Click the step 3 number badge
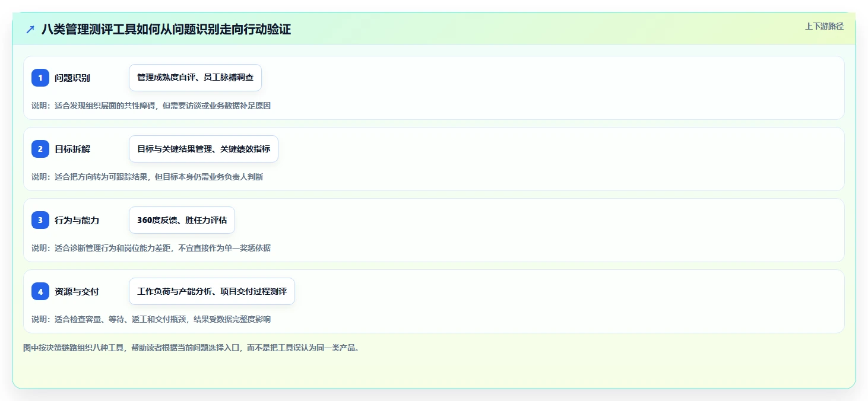This screenshot has height=401, width=868. pyautogui.click(x=40, y=220)
